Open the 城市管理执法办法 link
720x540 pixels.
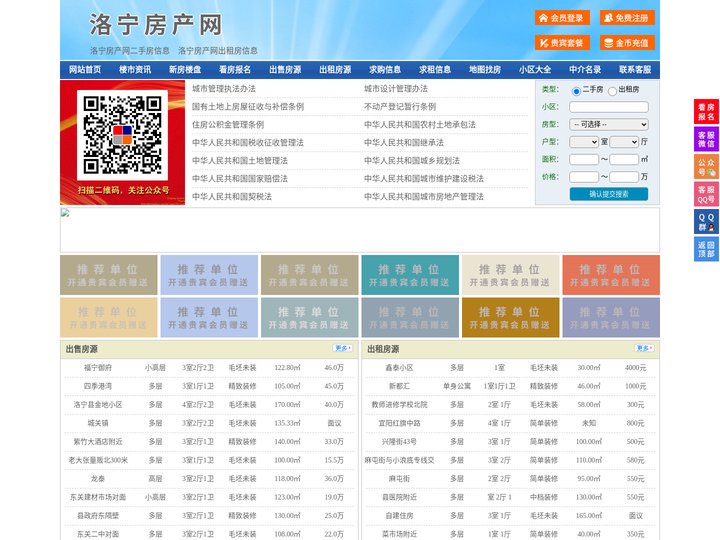[224, 89]
